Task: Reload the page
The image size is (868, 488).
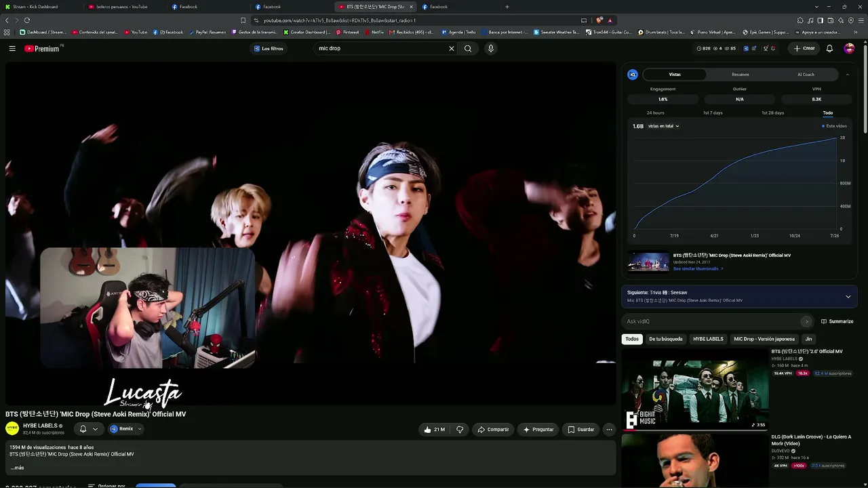Action: tap(27, 20)
